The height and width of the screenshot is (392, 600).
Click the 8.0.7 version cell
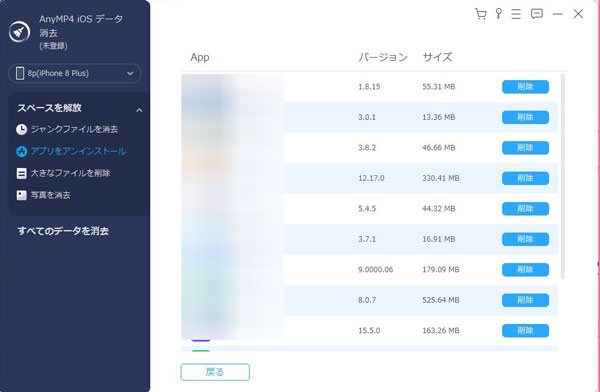click(367, 300)
